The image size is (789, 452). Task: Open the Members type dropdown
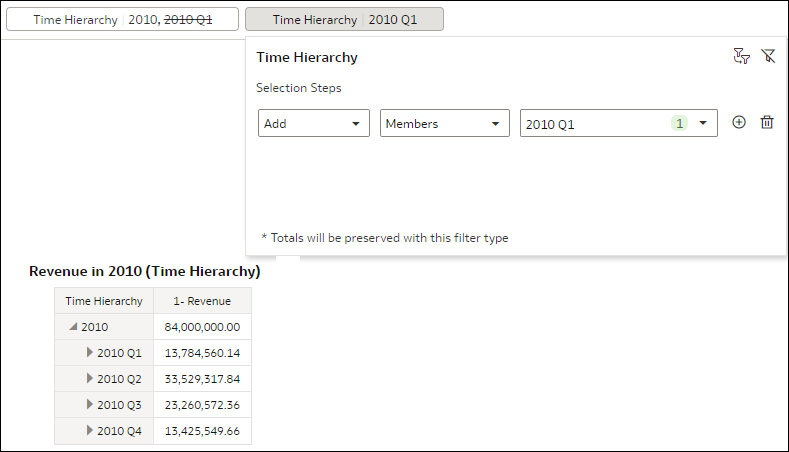(441, 123)
